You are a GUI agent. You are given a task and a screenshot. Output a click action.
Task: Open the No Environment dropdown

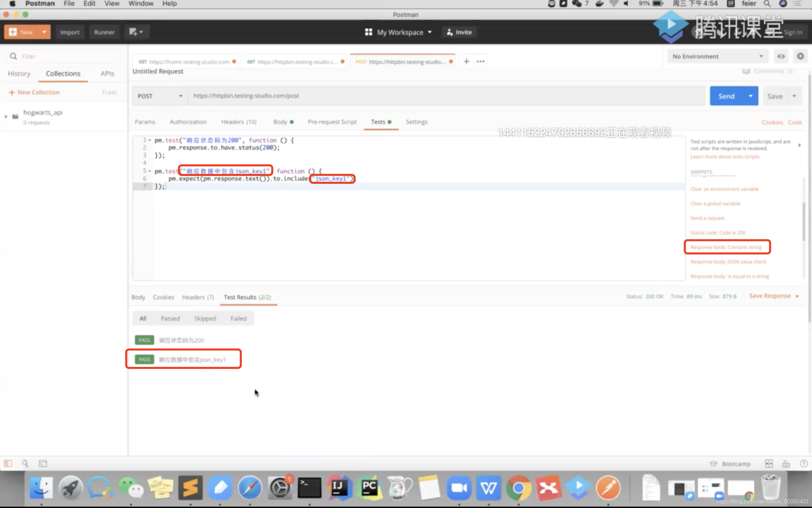pyautogui.click(x=717, y=56)
